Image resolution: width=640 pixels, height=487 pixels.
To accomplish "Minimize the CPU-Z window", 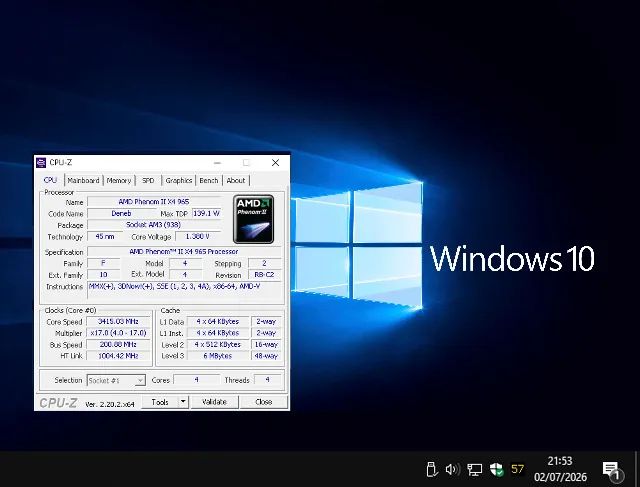I will (218, 163).
